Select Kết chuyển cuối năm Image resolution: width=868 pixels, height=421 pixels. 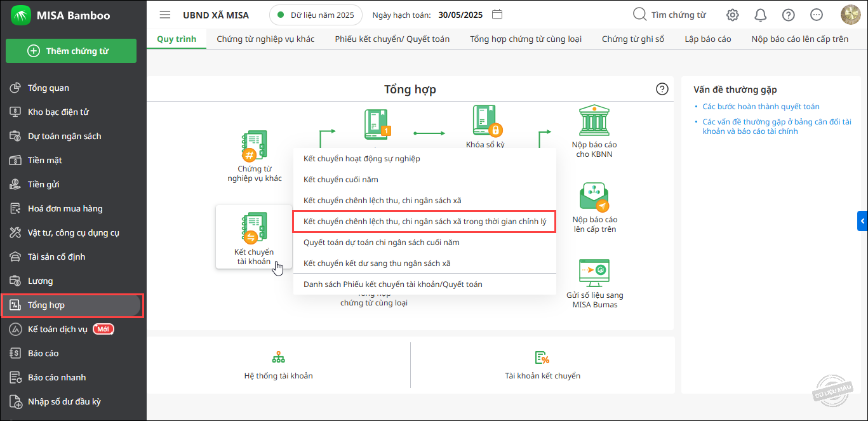tap(424, 180)
